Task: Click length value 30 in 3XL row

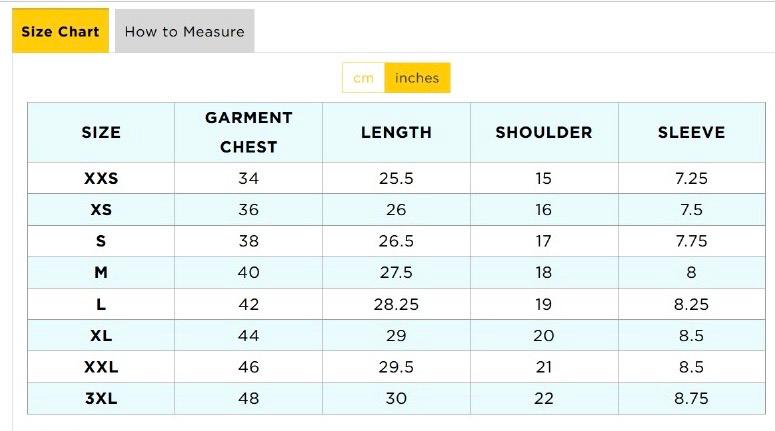Action: click(396, 398)
